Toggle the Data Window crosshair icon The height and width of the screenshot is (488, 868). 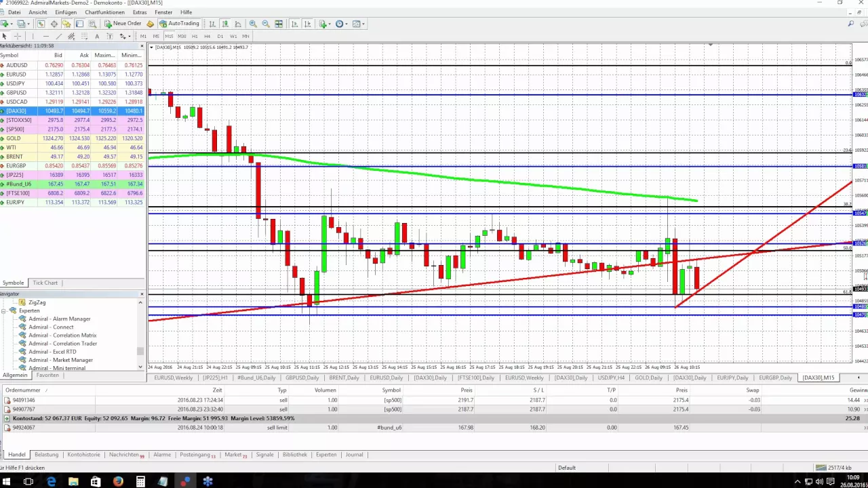[x=54, y=24]
